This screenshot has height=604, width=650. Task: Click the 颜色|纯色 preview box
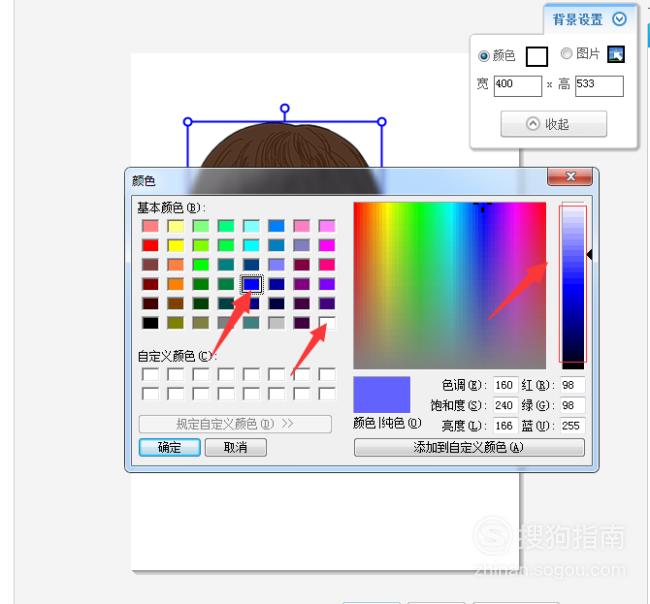(382, 394)
